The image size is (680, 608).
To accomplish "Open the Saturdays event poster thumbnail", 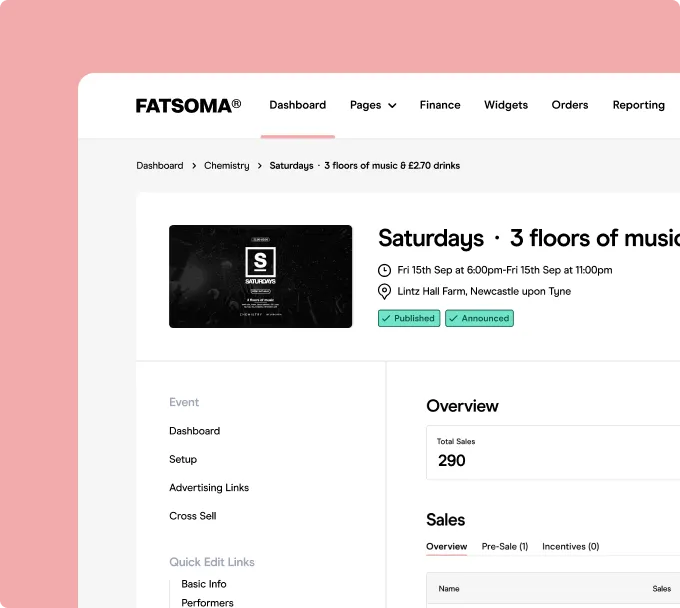I will click(x=261, y=276).
